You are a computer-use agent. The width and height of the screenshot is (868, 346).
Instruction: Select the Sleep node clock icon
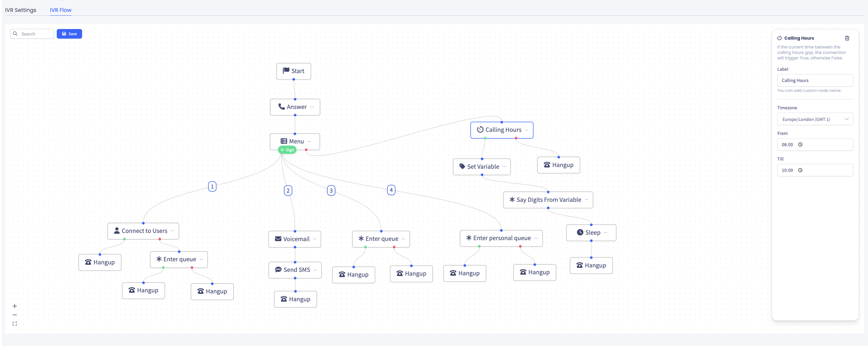[580, 232]
